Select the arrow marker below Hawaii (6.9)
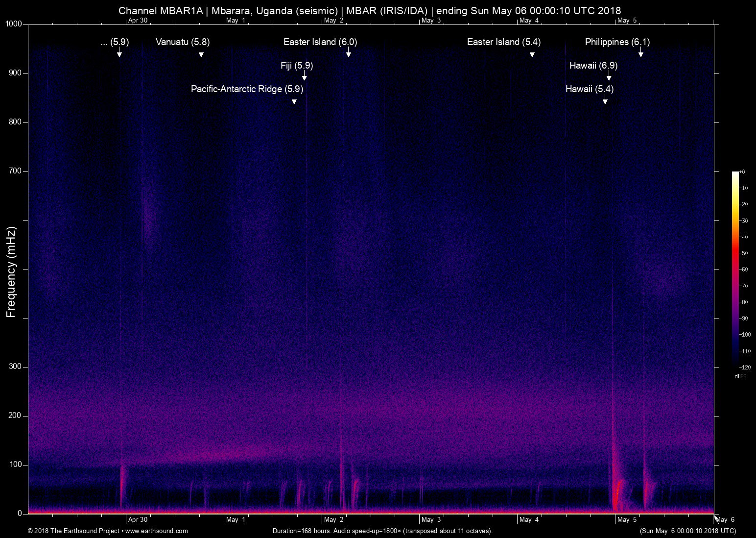Viewport: 756px width, 538px height. coord(609,76)
